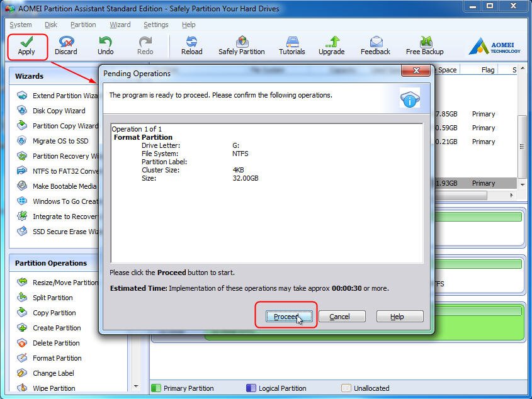The image size is (532, 399).
Task: Choose the Split Partition operation
Action: (45, 298)
